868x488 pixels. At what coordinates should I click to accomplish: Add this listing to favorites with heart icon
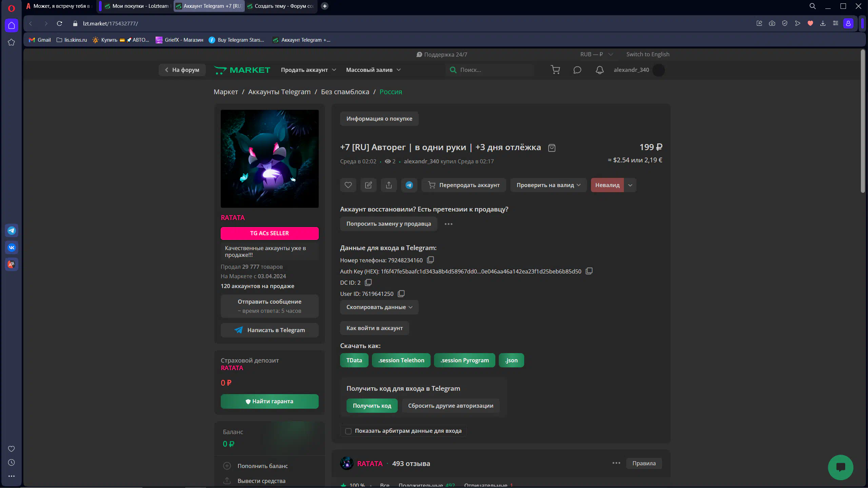348,185
